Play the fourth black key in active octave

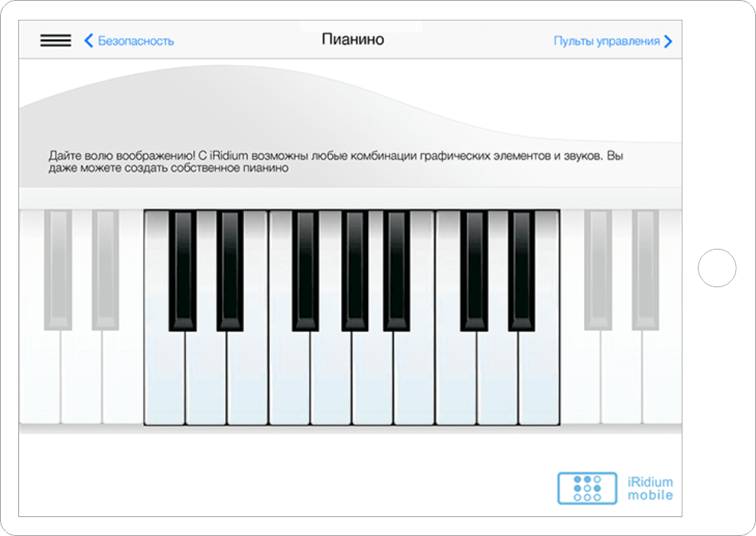tap(355, 270)
